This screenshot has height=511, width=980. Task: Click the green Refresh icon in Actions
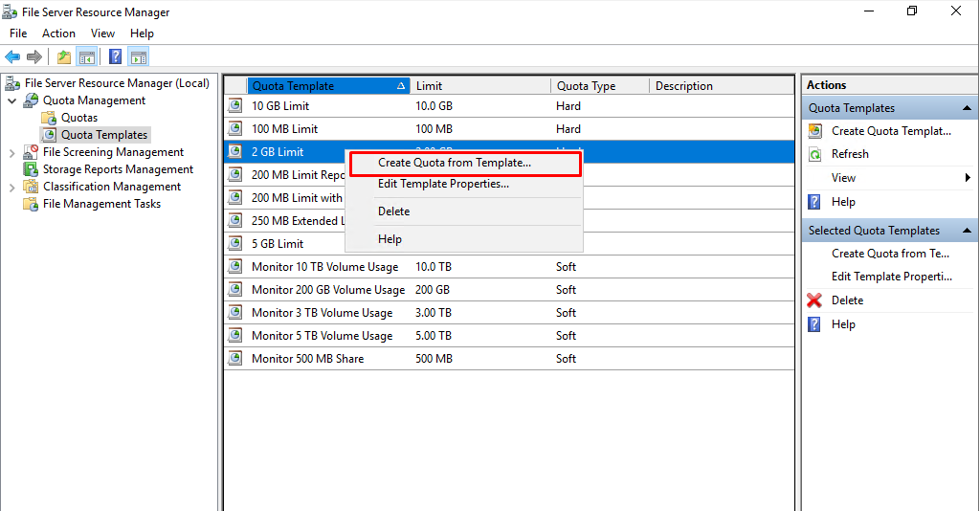[815, 154]
